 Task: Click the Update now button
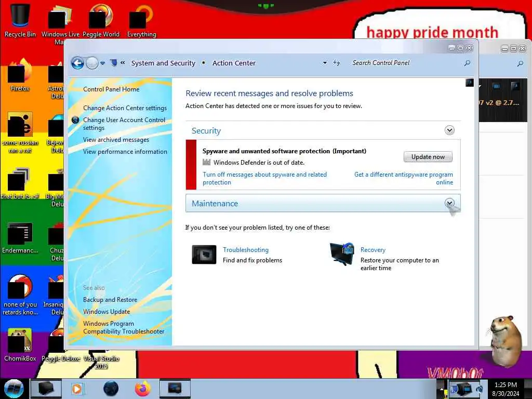(x=428, y=157)
